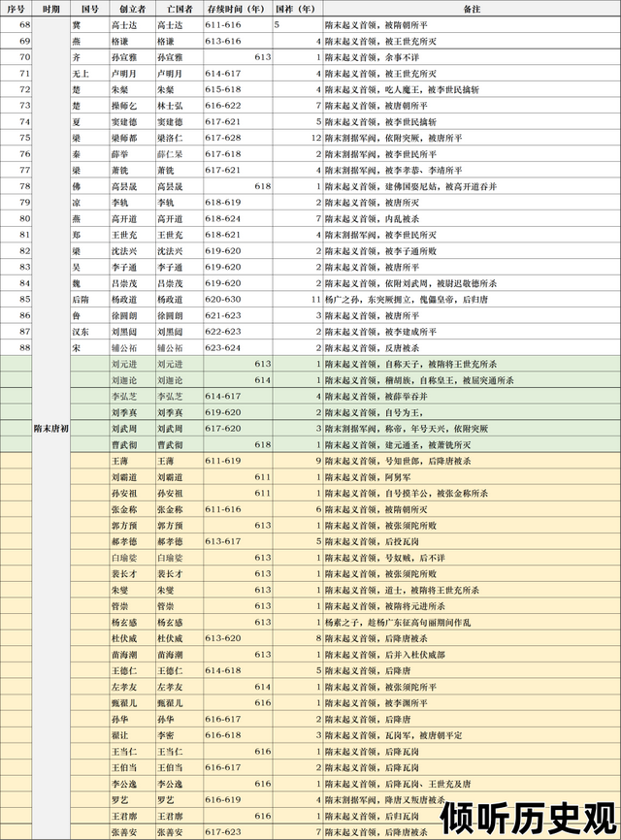Image resolution: width=621 pixels, height=840 pixels.
Task: Click the 620-630 duration cell
Action: point(238,300)
